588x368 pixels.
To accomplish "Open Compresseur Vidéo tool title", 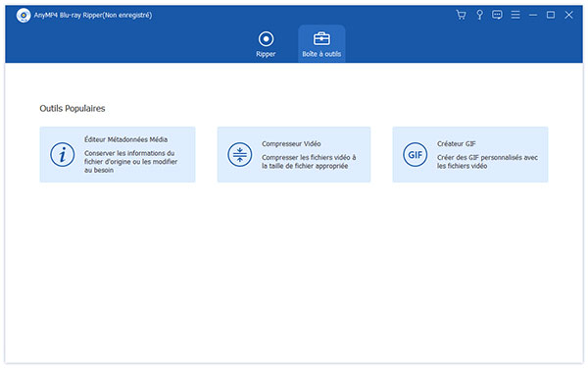I will 291,144.
